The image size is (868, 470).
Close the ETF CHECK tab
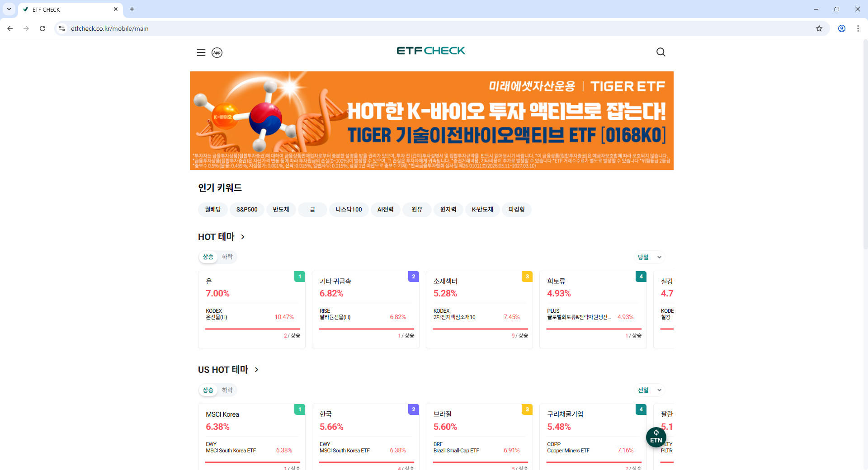click(116, 9)
